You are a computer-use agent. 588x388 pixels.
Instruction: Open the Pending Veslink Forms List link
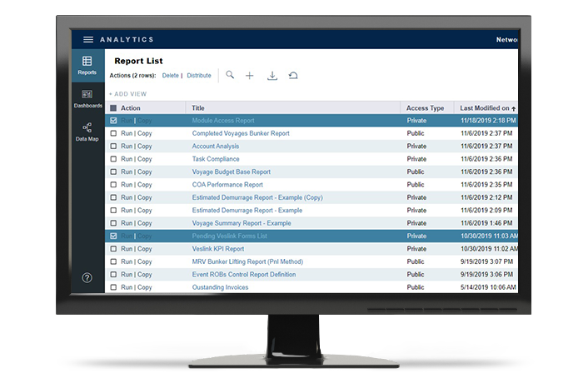coord(230,236)
